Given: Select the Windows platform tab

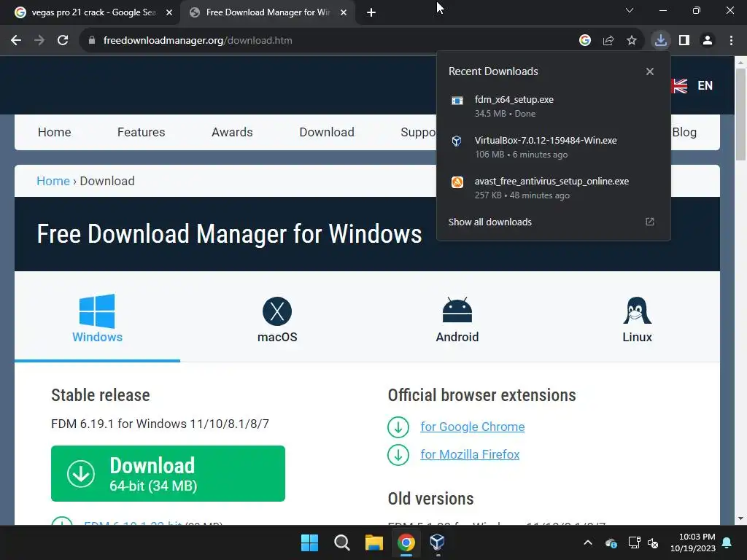Looking at the screenshot, I should click(97, 318).
